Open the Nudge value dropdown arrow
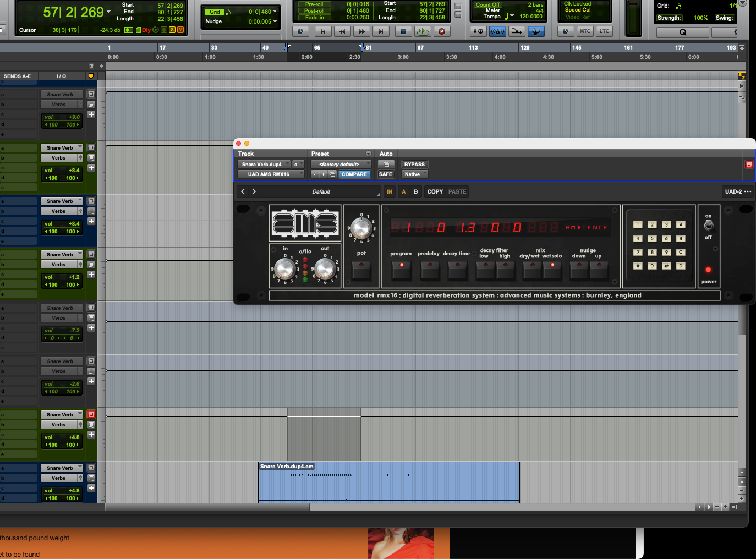Screen dimensions: 756x559 (x=275, y=22)
